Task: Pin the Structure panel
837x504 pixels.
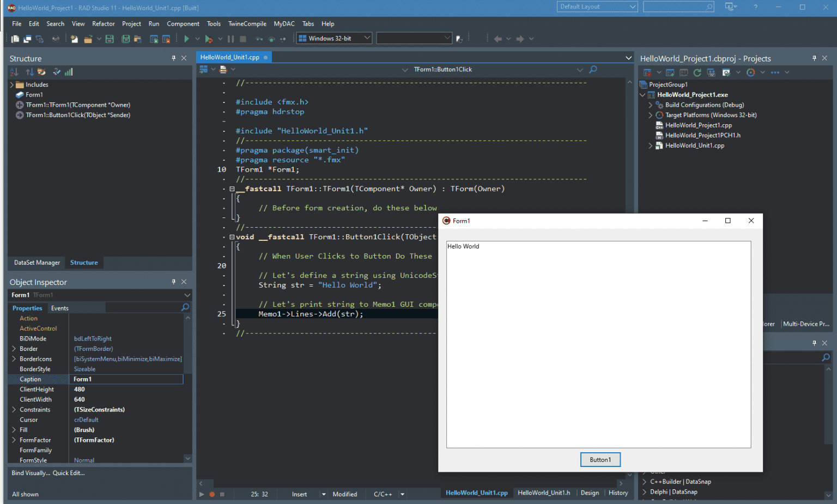Action: 174,58
